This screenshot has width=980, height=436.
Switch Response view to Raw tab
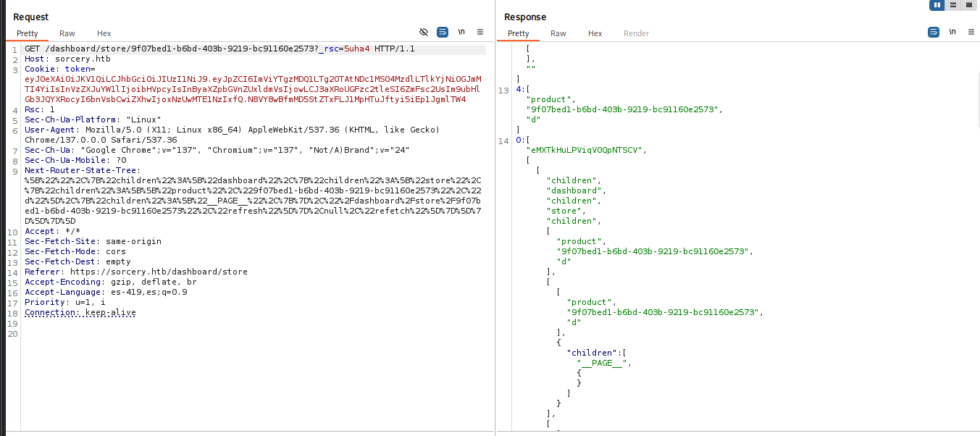coord(558,33)
